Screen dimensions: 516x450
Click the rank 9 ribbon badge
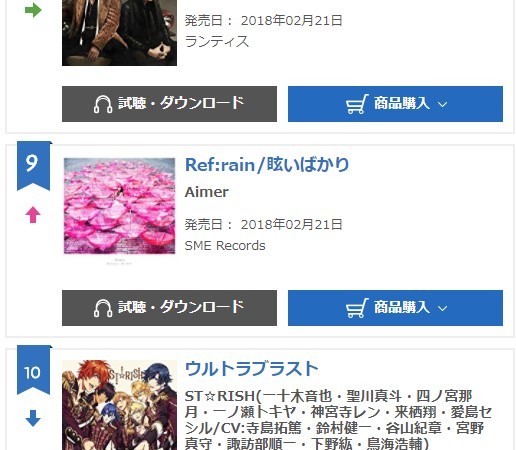pyautogui.click(x=34, y=166)
